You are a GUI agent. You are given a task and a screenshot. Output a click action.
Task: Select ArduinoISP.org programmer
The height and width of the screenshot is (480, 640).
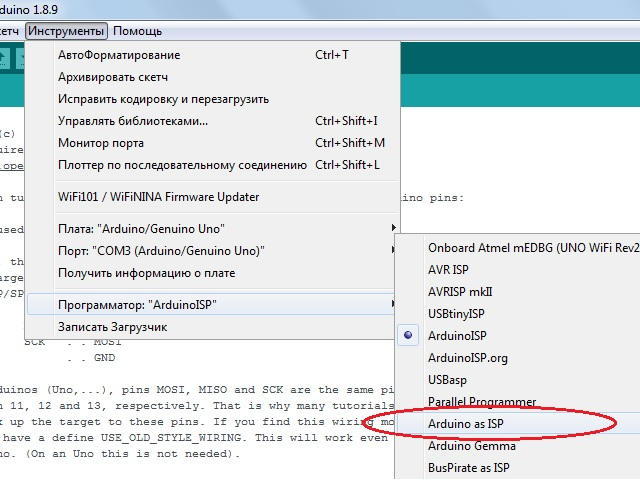(519, 358)
